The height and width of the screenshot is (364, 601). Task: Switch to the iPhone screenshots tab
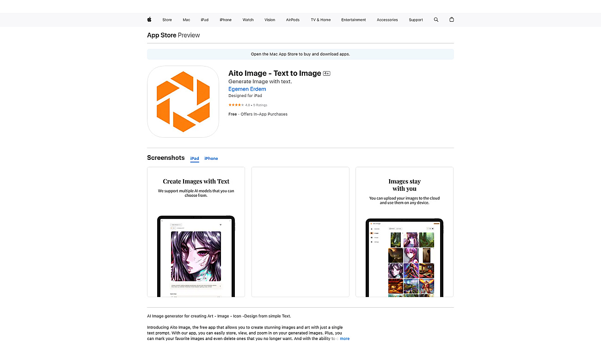pyautogui.click(x=211, y=158)
